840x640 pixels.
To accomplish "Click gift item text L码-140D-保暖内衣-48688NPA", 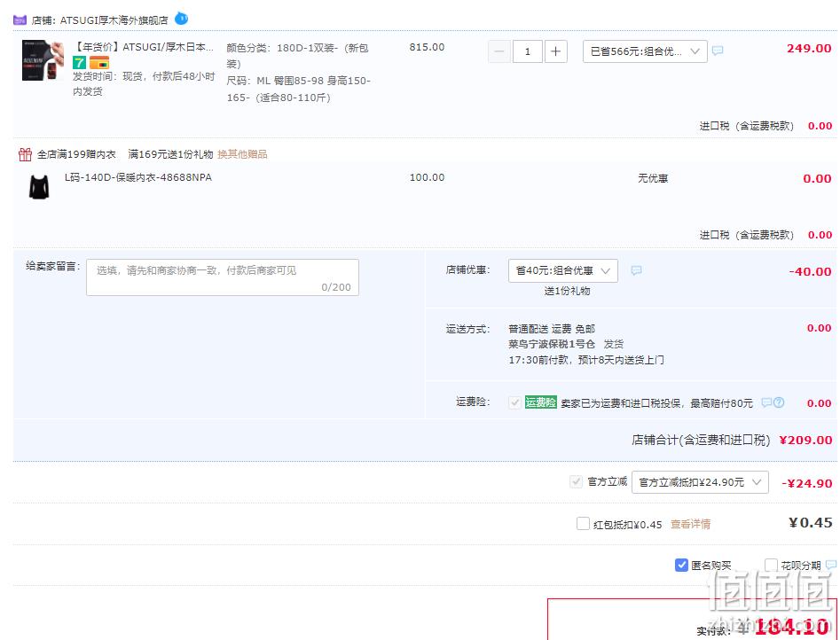I will 138,177.
